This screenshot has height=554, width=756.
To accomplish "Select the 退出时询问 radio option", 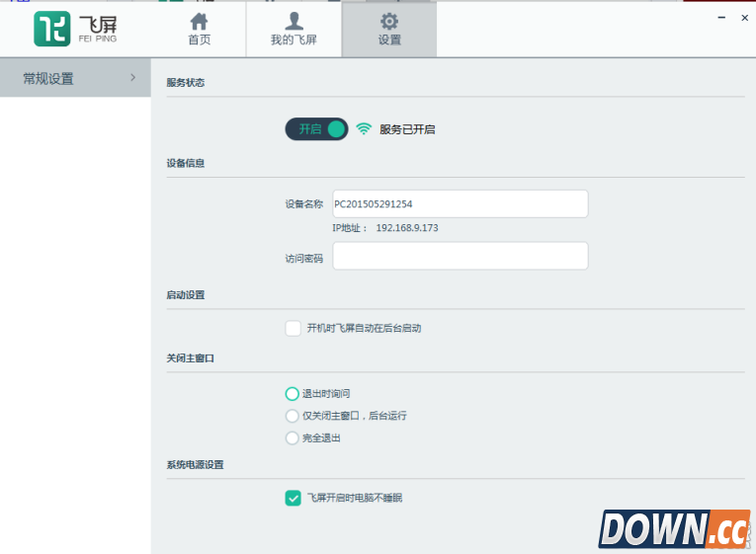I will coord(292,394).
